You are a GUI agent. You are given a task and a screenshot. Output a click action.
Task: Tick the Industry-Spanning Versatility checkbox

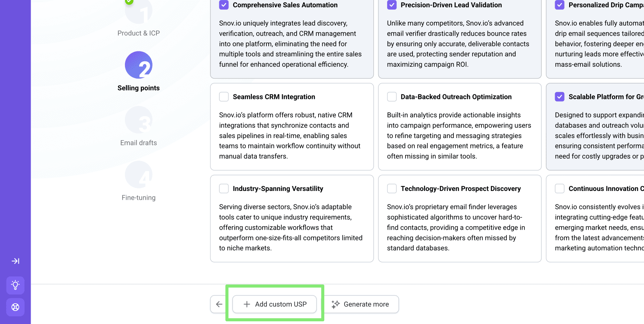pos(224,189)
